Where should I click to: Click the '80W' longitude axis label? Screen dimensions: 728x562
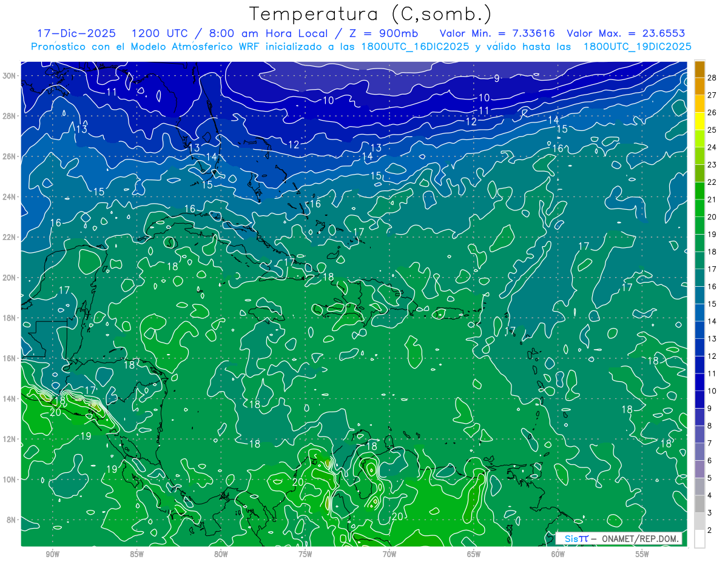[x=221, y=554]
